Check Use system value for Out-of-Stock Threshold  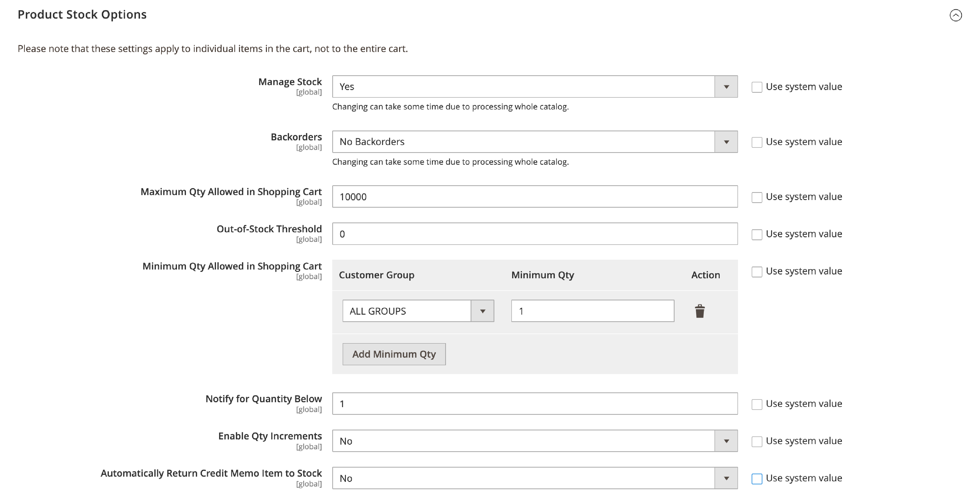coord(757,234)
